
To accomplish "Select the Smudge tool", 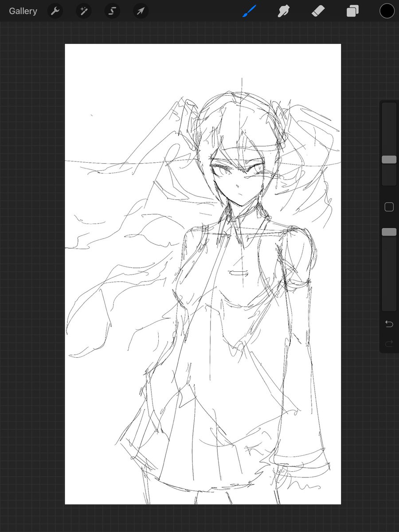I will (x=284, y=11).
